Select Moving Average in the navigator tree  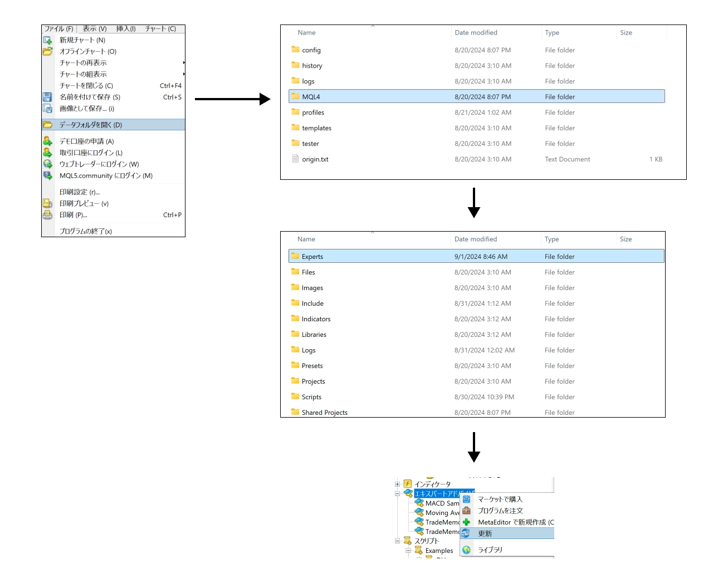coord(443,513)
